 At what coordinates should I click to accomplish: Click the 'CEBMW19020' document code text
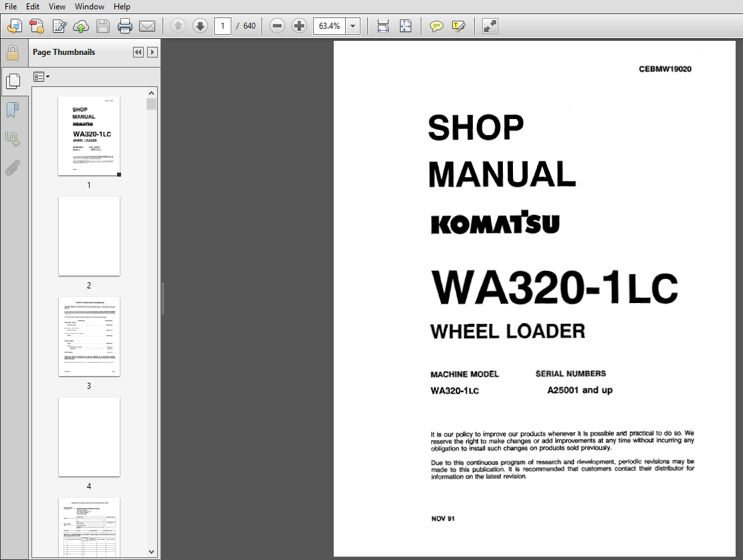click(x=665, y=69)
